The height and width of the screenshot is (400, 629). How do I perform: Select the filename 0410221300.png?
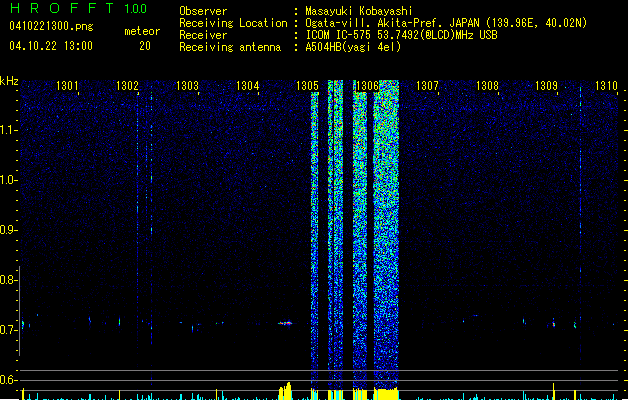click(51, 26)
